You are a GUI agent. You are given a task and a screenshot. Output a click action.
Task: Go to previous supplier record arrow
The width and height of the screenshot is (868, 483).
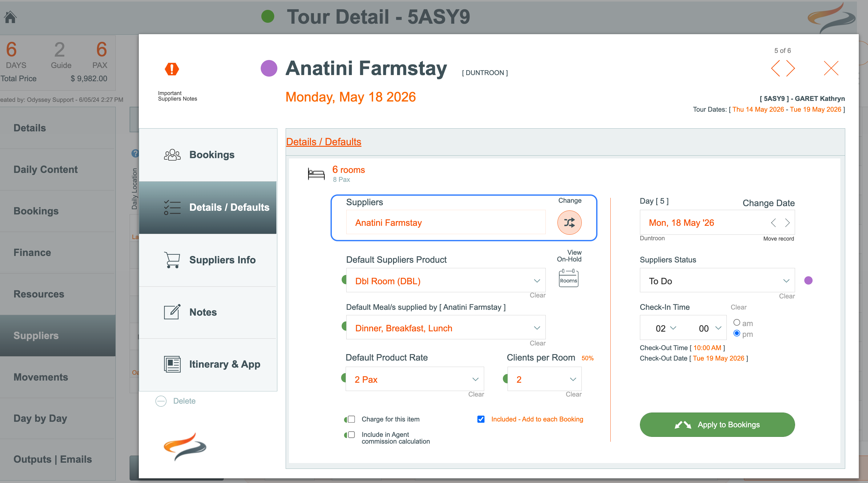[775, 68]
